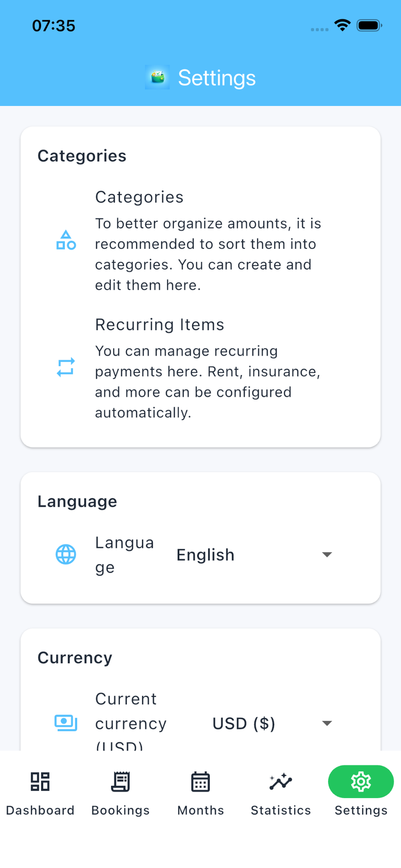This screenshot has height=868, width=401.
Task: Open Bookings via its receipt icon
Action: (x=120, y=781)
